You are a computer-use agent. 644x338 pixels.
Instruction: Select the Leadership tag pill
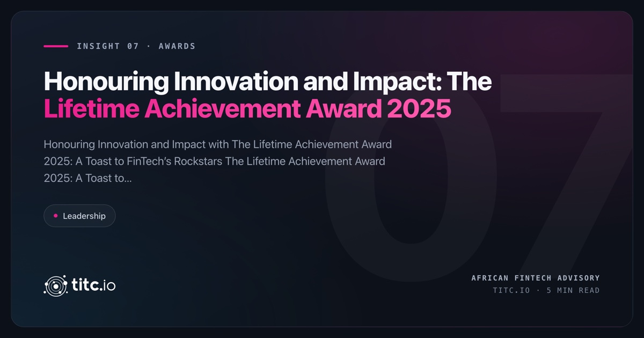[79, 216]
